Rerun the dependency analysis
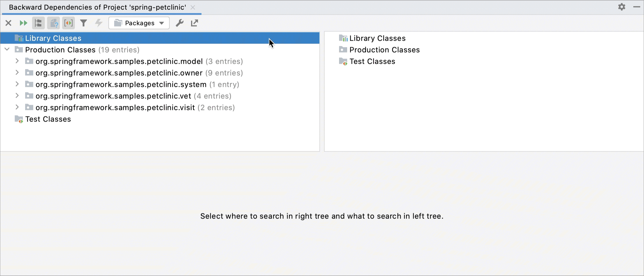 click(x=23, y=23)
